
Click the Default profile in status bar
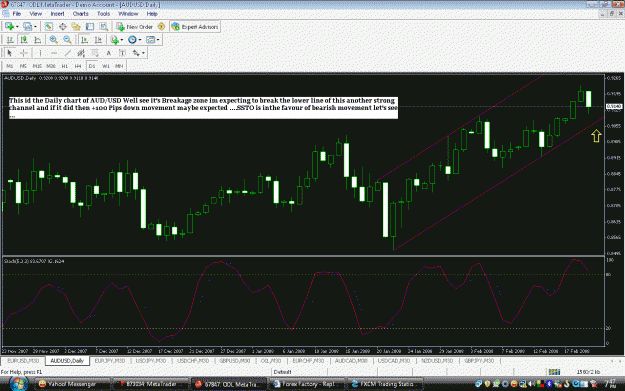[283, 372]
